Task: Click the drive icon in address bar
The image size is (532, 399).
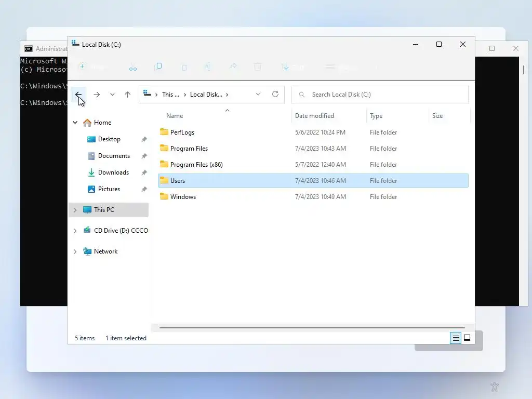Action: tap(147, 94)
